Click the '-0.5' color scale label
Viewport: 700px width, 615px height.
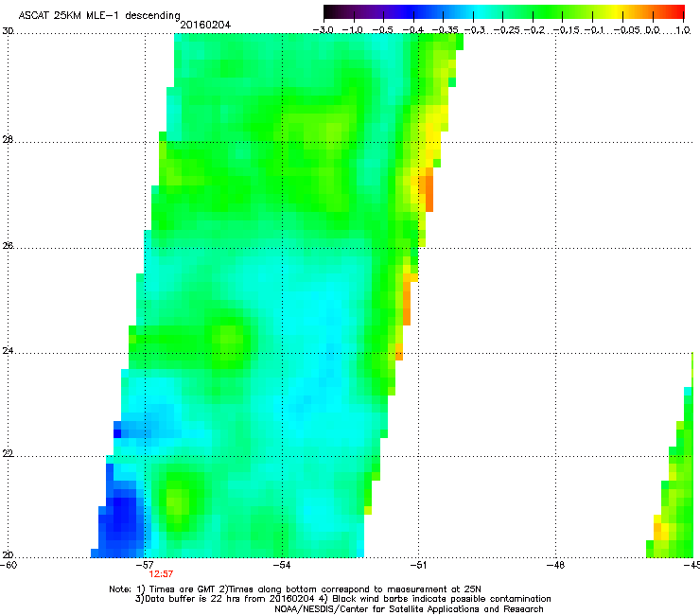[382, 30]
